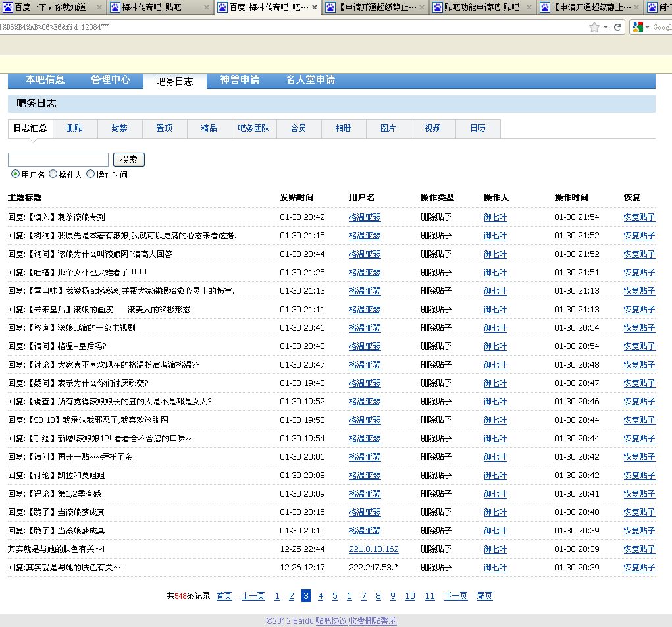Select the 用户名 radio button
This screenshot has height=627, width=672.
[x=15, y=174]
